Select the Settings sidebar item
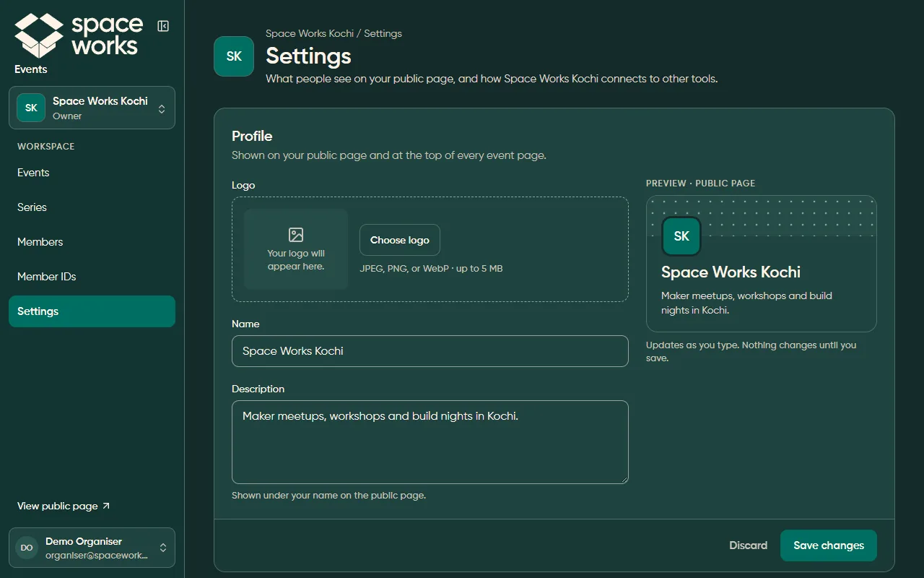Image resolution: width=924 pixels, height=578 pixels. pos(92,311)
